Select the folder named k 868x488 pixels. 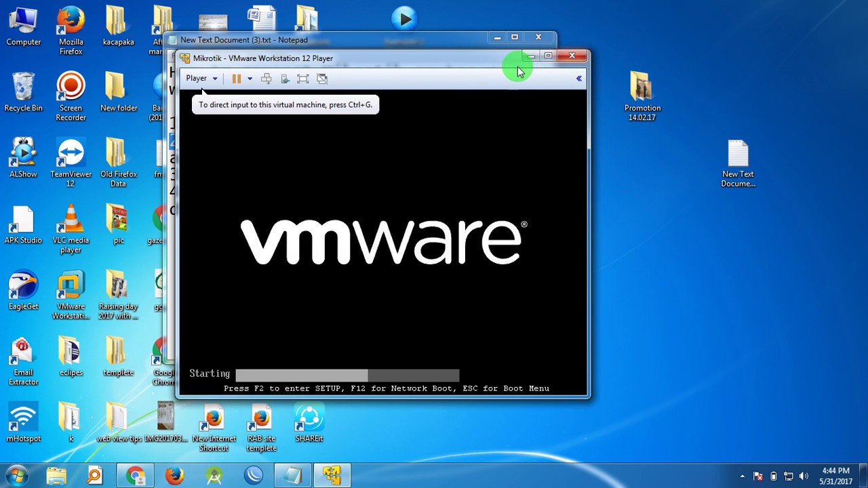[71, 423]
